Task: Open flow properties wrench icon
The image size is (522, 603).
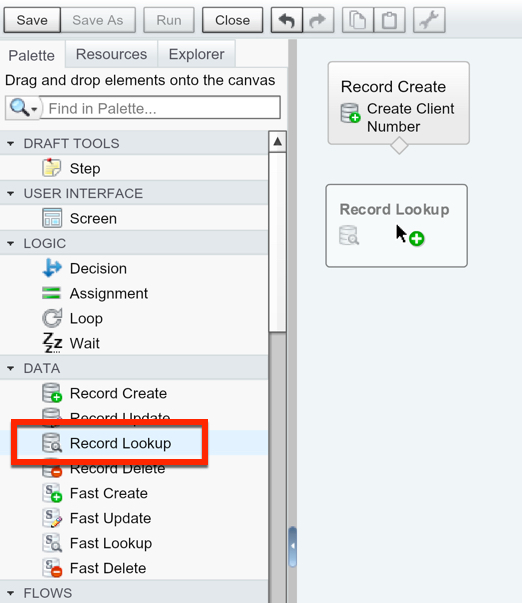Action: (x=429, y=20)
